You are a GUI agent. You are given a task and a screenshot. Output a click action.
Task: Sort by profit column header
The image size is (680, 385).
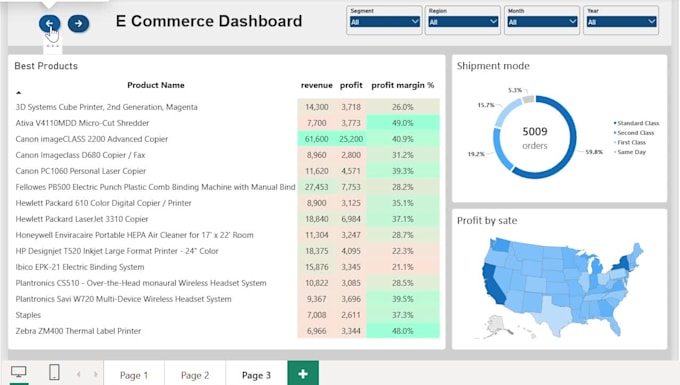[351, 85]
